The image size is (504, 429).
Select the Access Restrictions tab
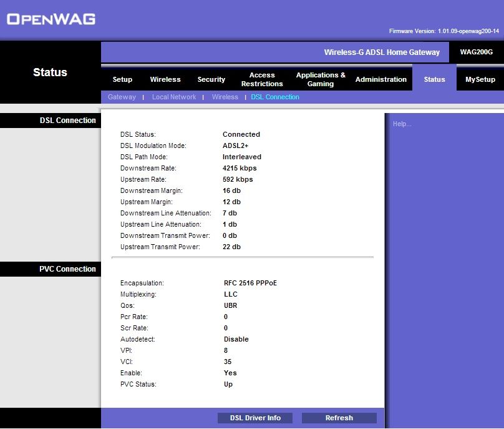click(x=262, y=79)
